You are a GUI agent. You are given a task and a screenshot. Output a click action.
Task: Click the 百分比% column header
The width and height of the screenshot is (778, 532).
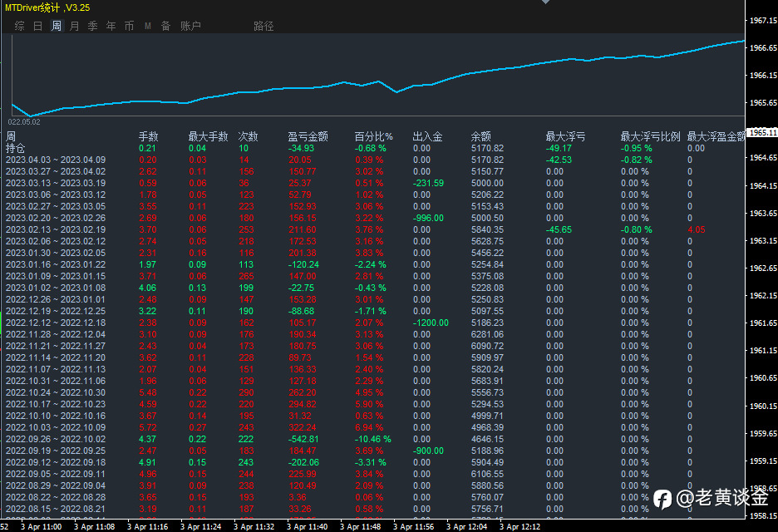pos(373,136)
